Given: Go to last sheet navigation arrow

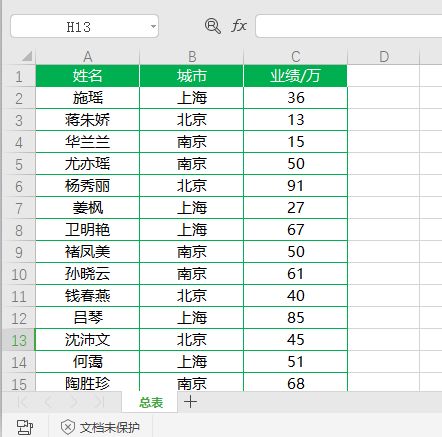Looking at the screenshot, I should click(99, 402).
